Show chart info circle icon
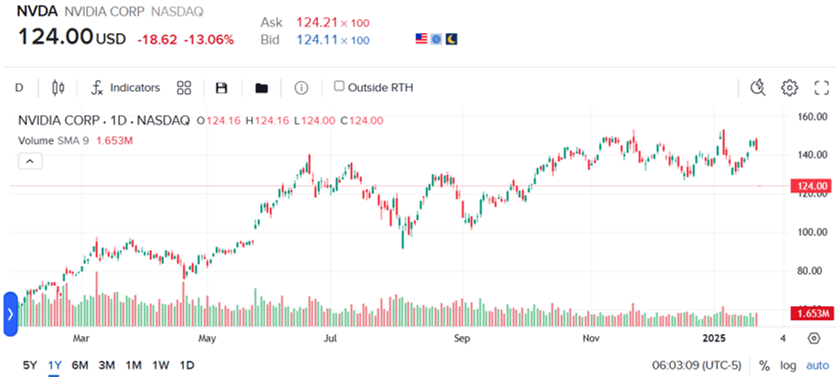 pos(301,88)
